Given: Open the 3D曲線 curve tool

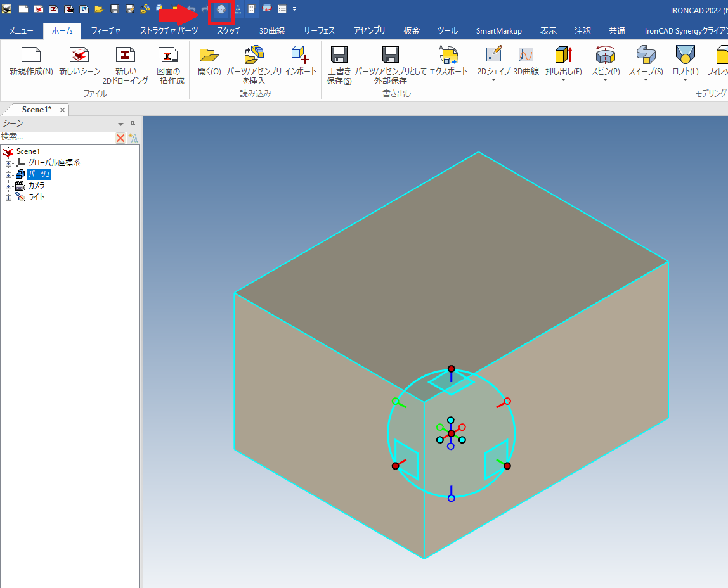Looking at the screenshot, I should [x=526, y=56].
